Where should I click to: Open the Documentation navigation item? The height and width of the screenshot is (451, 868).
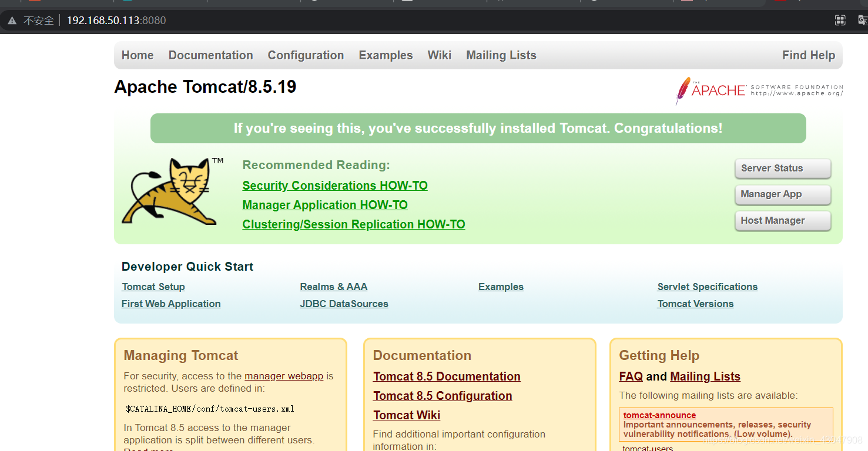click(211, 55)
